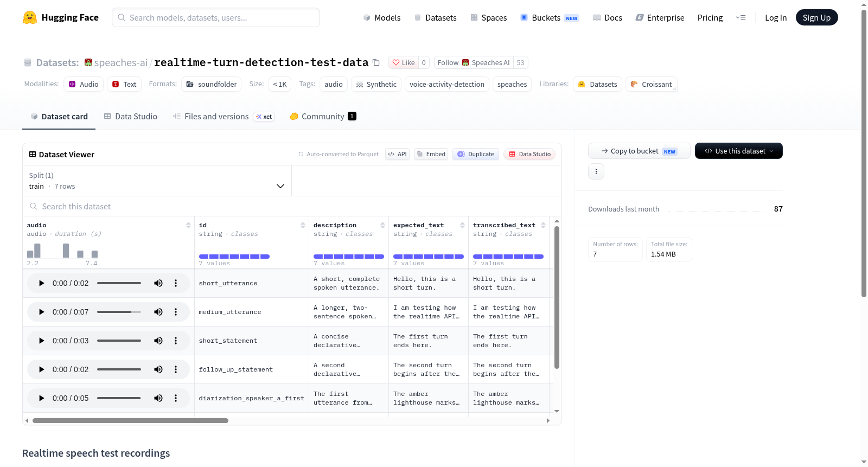Select the voice-activity-detection tag
This screenshot has width=868, height=467.
click(447, 84)
